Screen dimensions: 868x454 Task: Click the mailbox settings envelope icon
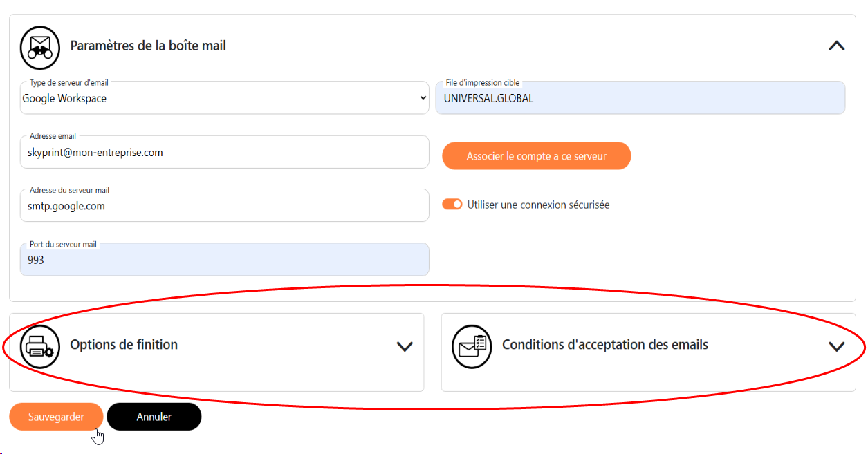pyautogui.click(x=40, y=47)
